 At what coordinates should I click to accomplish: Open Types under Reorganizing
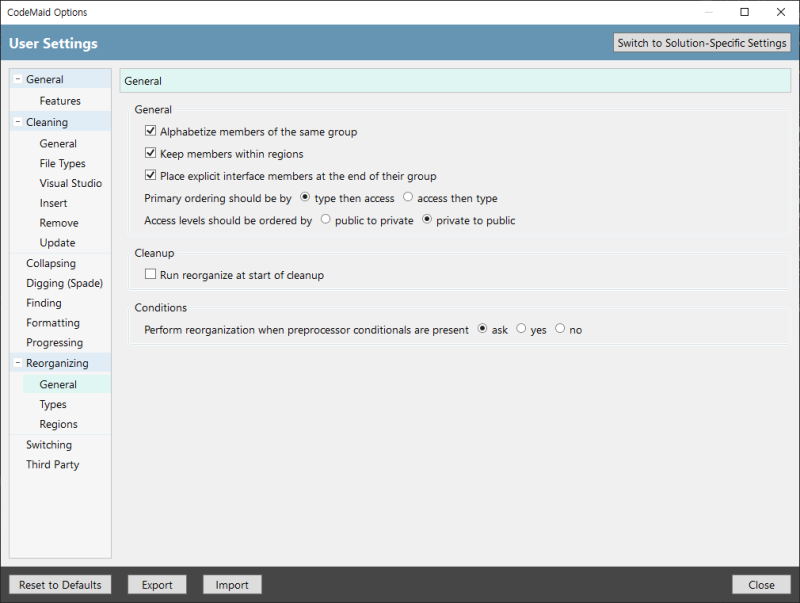[x=53, y=405]
